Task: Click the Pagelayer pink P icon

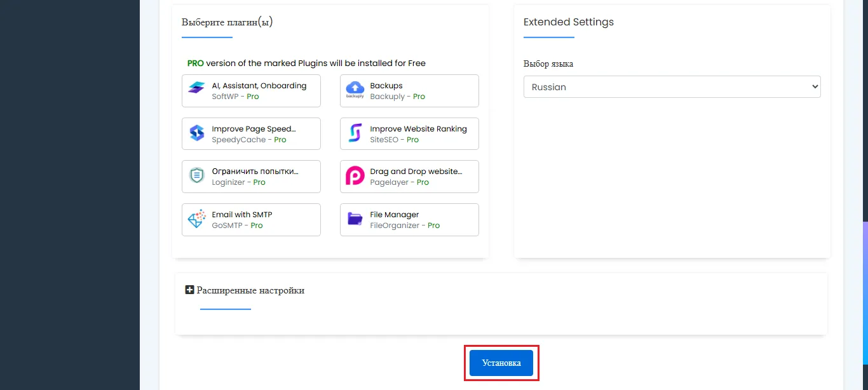Action: click(355, 176)
